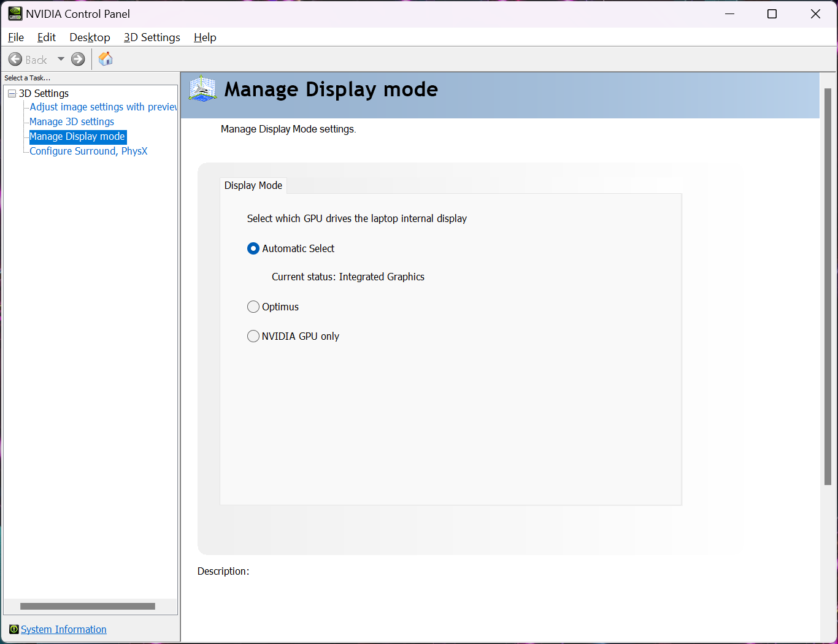Open the File menu
Image resolution: width=838 pixels, height=644 pixels.
(x=16, y=37)
